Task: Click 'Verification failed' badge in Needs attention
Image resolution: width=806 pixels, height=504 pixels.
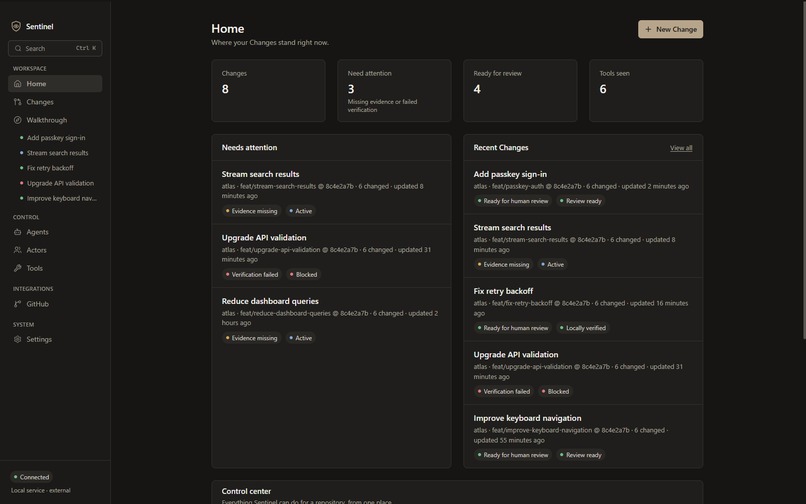Action: click(x=252, y=275)
